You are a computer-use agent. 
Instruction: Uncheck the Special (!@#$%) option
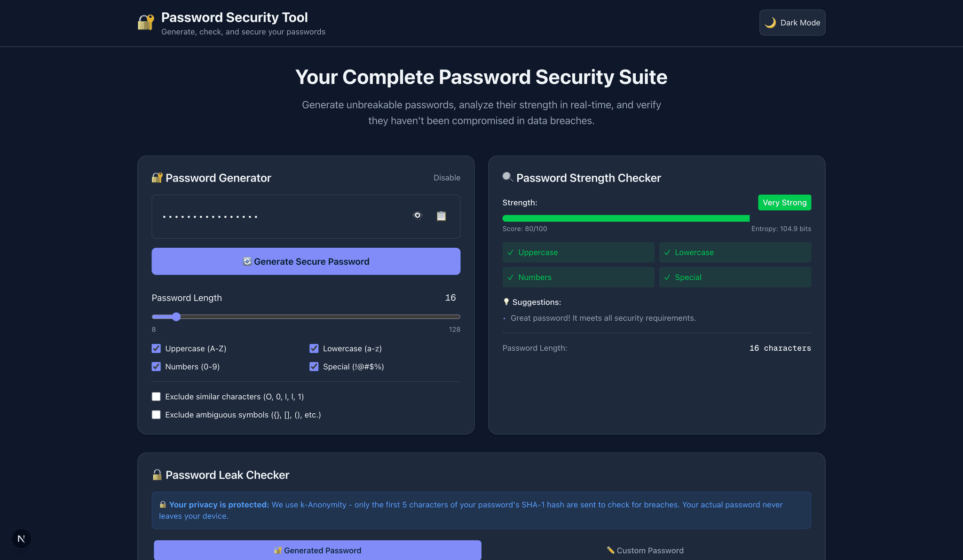click(x=314, y=366)
